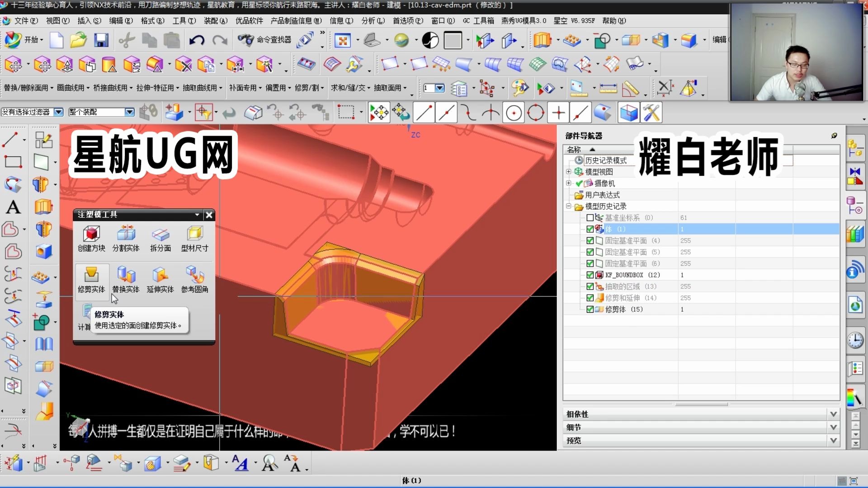Disable the 抽取的区域 (13) feature

point(590,286)
